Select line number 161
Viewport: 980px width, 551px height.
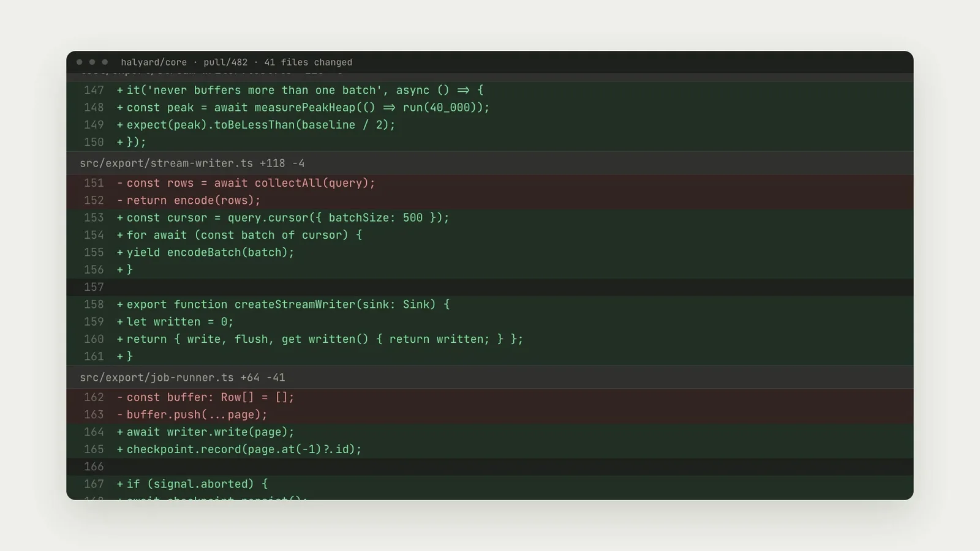(94, 356)
